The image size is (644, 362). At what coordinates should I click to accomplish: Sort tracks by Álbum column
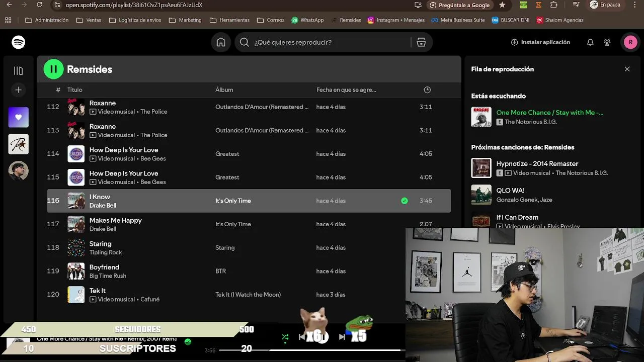(x=224, y=90)
